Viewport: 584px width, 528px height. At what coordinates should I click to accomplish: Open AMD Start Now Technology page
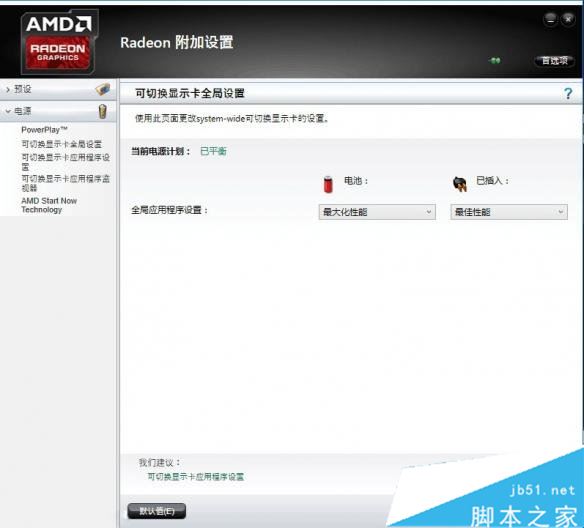click(x=49, y=205)
